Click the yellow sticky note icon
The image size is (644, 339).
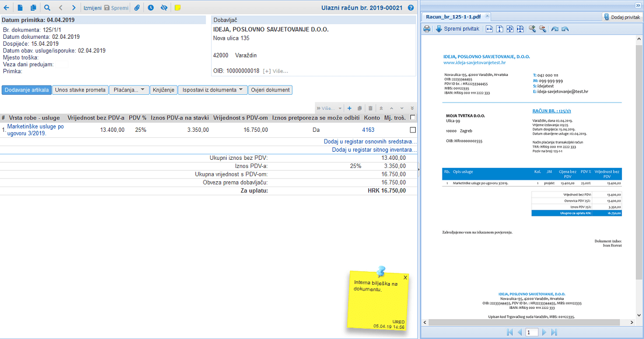pos(178,8)
